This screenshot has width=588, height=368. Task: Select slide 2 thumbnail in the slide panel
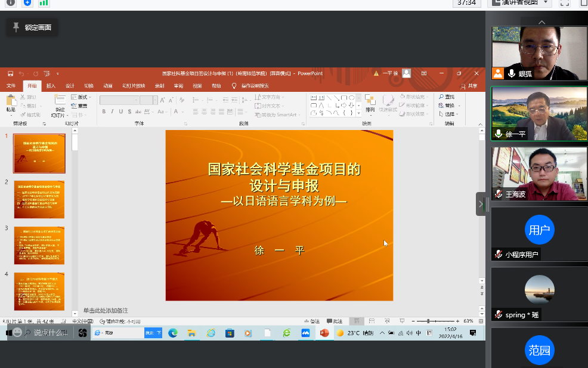tap(39, 200)
